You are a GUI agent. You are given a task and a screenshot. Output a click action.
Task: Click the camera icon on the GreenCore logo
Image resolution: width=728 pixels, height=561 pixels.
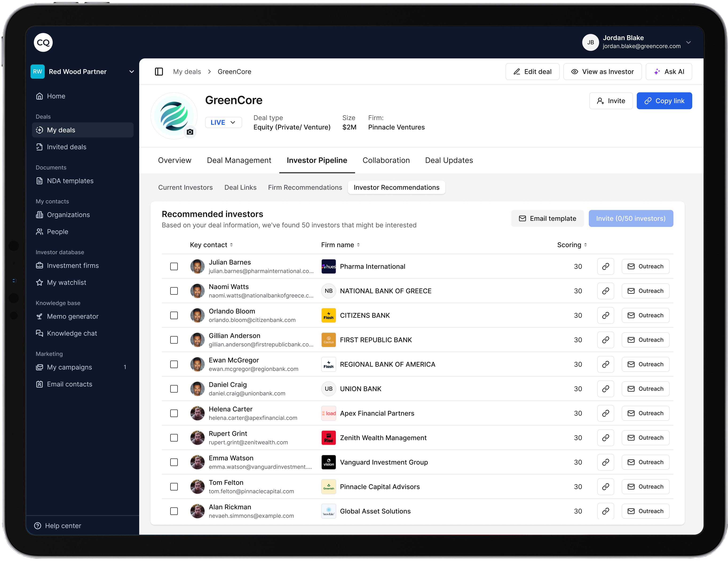[x=190, y=132]
